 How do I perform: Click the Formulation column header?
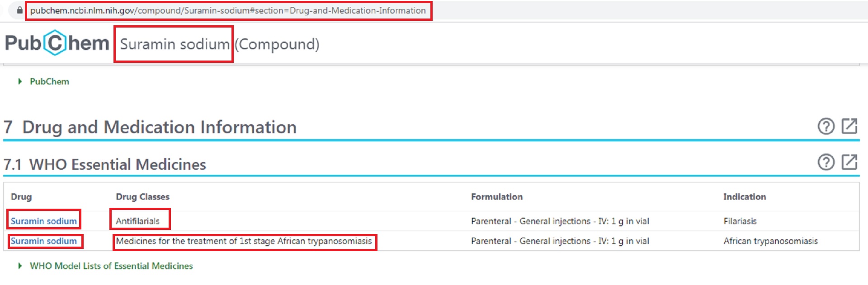click(496, 197)
